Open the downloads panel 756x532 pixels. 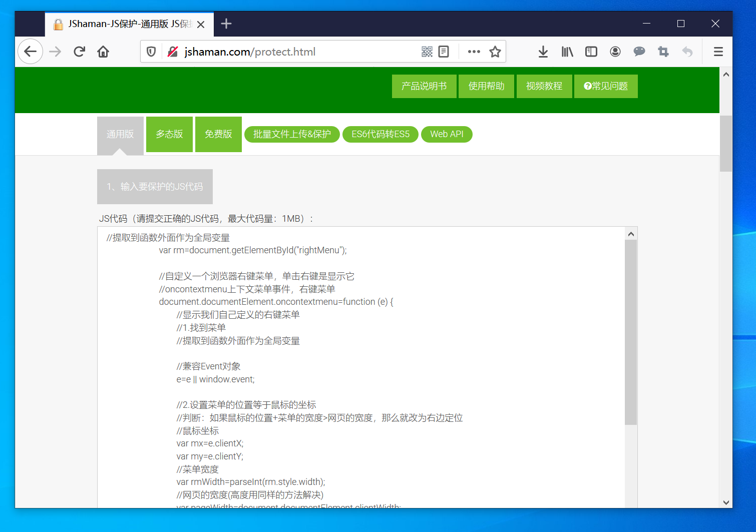click(543, 52)
